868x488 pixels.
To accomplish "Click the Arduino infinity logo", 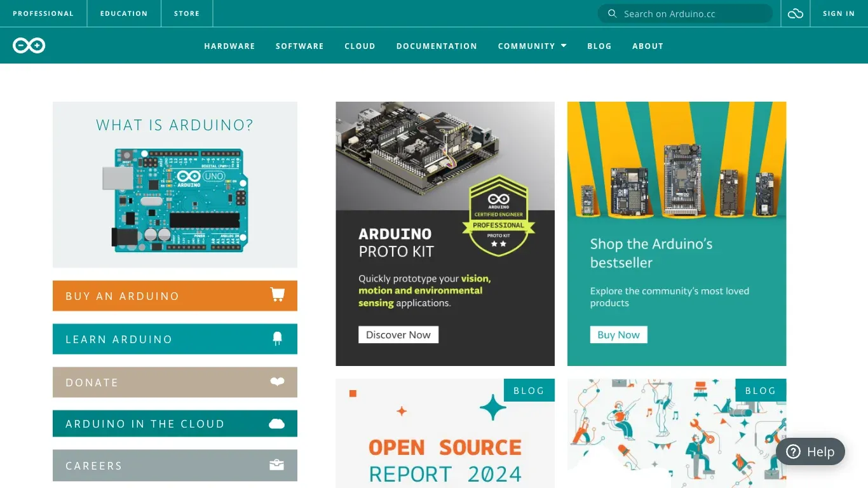I will [x=29, y=45].
